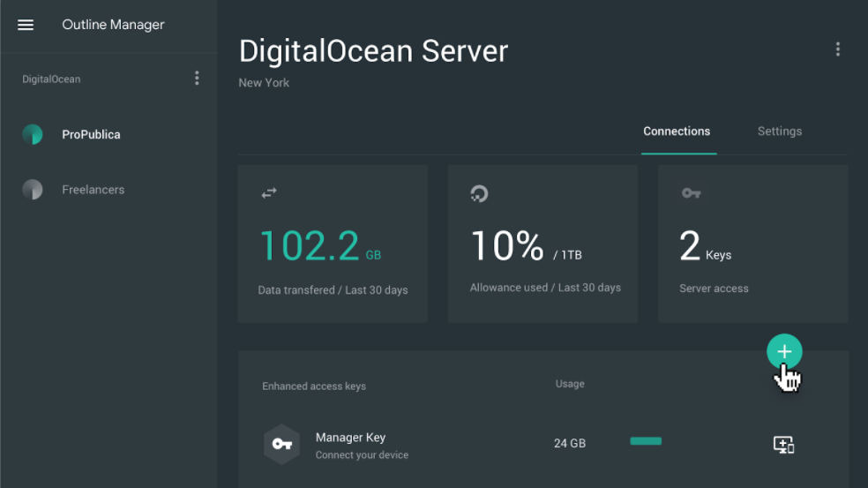The width and height of the screenshot is (868, 488).
Task: Click the Manager Key hexagon icon
Action: tap(281, 444)
